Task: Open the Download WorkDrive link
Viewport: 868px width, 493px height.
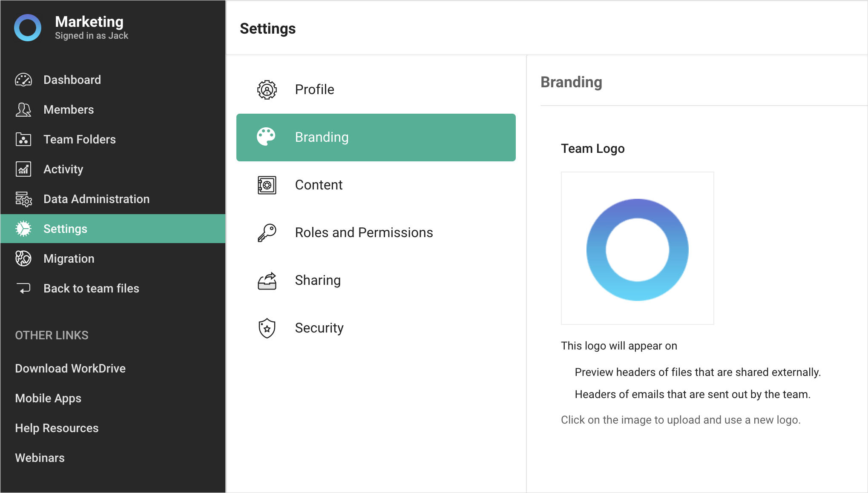Action: (70, 369)
